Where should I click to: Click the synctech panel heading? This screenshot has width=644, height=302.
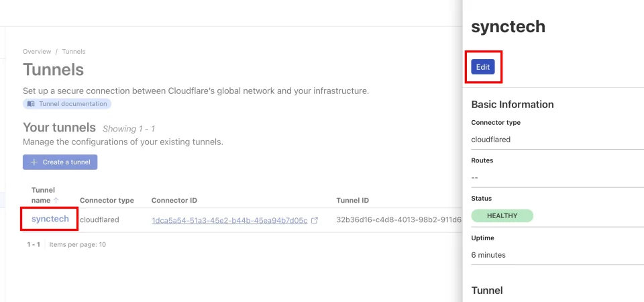508,27
